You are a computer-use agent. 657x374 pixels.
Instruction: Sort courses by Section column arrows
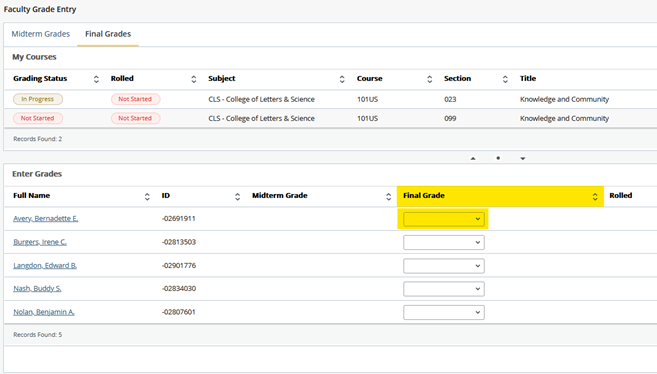[505, 79]
